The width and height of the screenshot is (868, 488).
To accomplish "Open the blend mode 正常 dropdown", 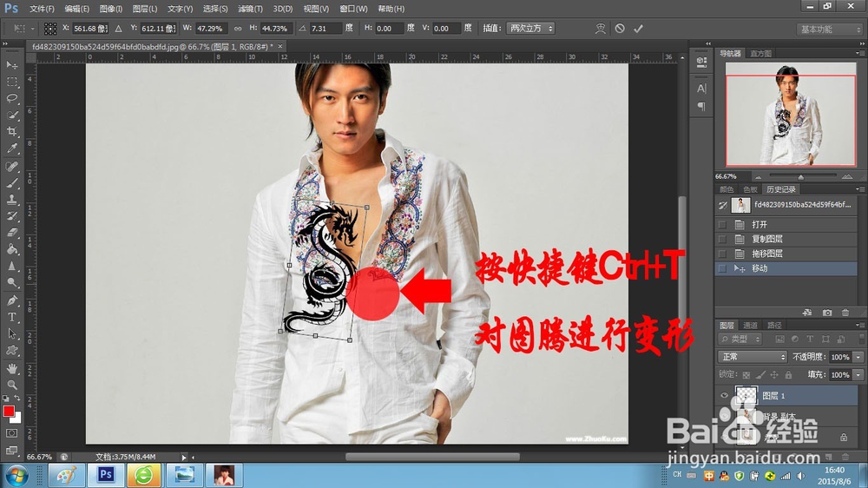I will pyautogui.click(x=753, y=357).
